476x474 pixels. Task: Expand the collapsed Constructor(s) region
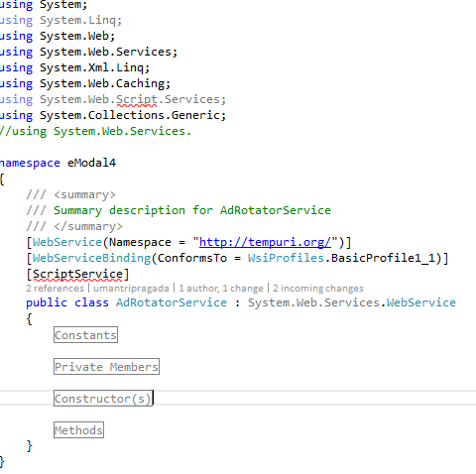point(103,399)
